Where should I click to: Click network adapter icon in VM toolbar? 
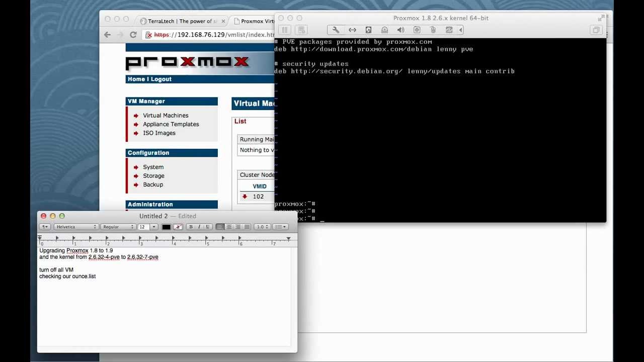[352, 30]
